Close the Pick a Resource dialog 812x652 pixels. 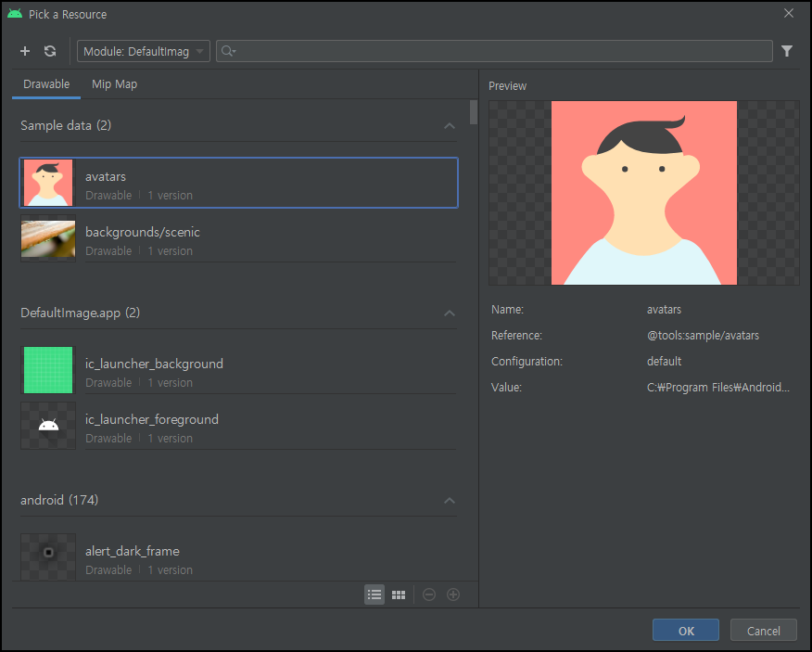[788, 13]
